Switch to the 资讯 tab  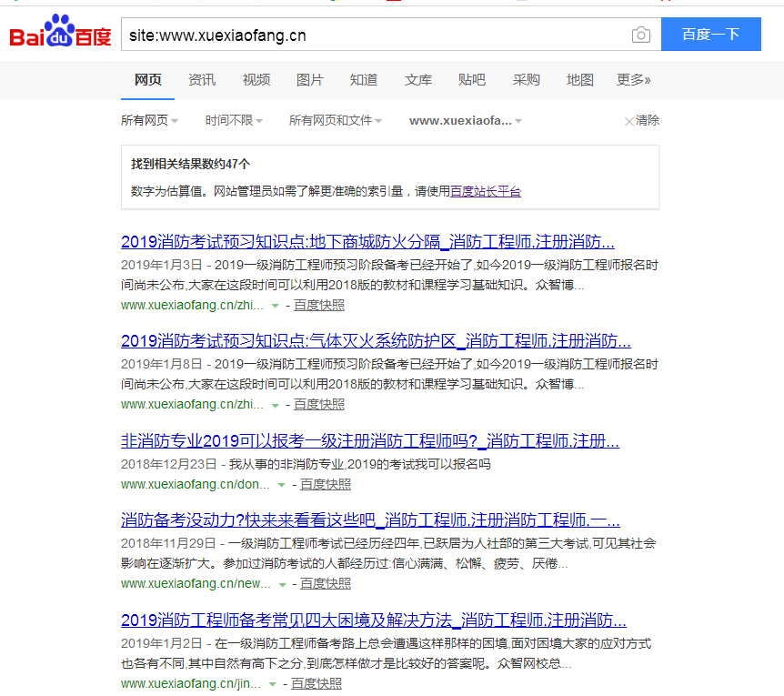click(202, 80)
